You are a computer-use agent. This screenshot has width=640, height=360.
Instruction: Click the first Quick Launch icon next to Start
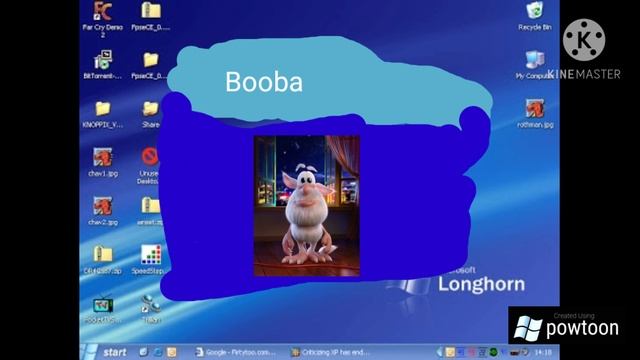[x=143, y=352]
